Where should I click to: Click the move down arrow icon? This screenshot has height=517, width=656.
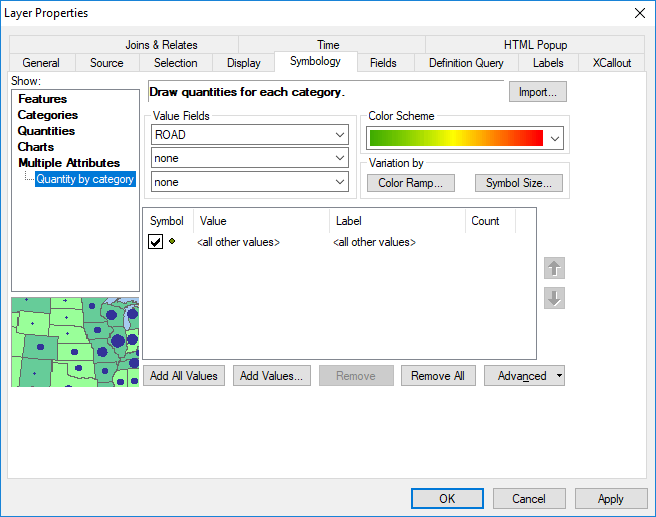pos(555,298)
